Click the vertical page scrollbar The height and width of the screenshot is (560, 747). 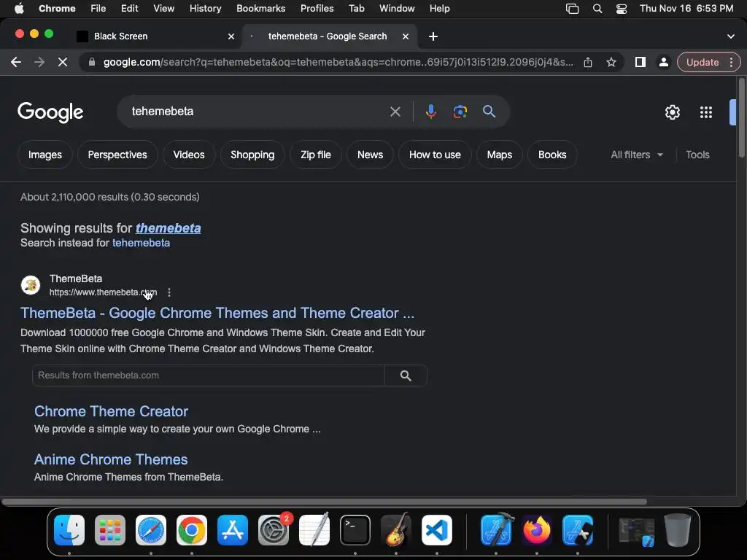(742, 117)
